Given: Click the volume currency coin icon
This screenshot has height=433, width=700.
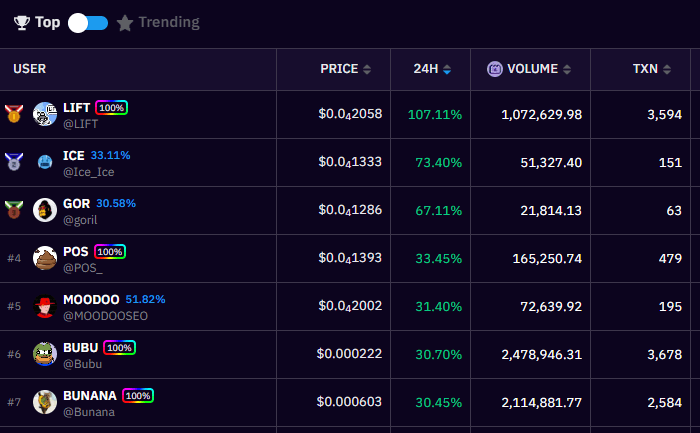Looking at the screenshot, I should (x=495, y=69).
